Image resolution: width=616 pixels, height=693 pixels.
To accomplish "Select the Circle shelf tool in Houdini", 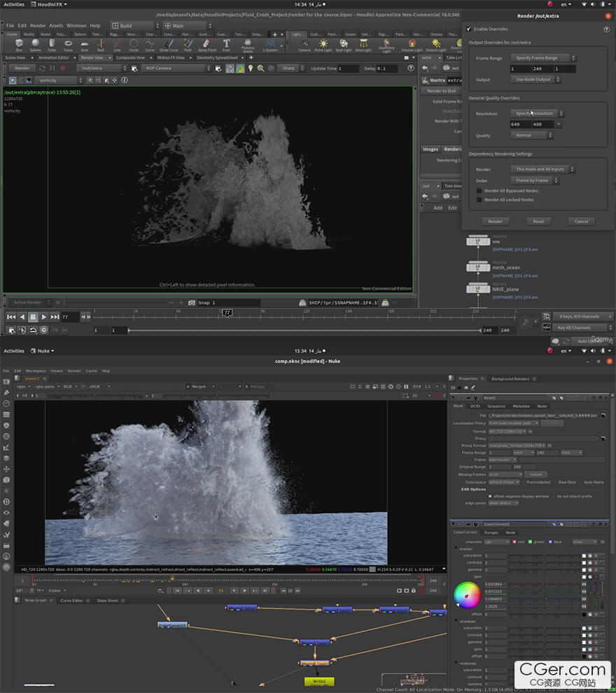I will (134, 45).
